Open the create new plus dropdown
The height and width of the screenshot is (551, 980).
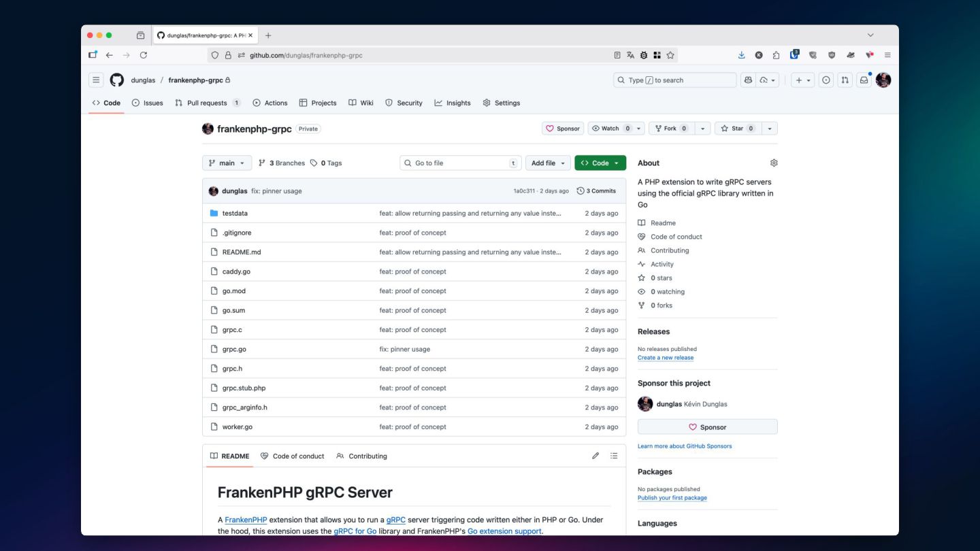(803, 80)
